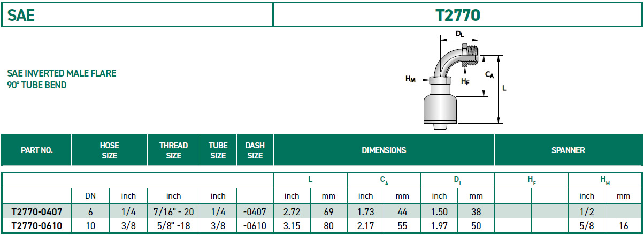Click the DASH SIZE column header
The height and width of the screenshot is (235, 644).
click(x=255, y=150)
